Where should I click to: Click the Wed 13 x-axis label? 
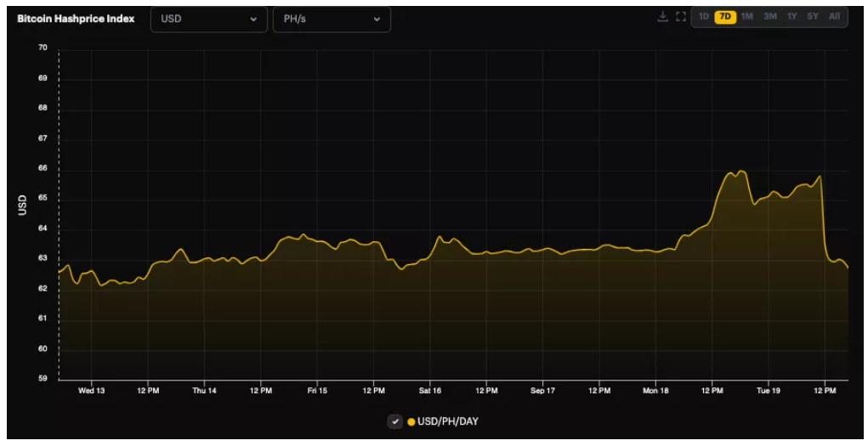click(91, 392)
